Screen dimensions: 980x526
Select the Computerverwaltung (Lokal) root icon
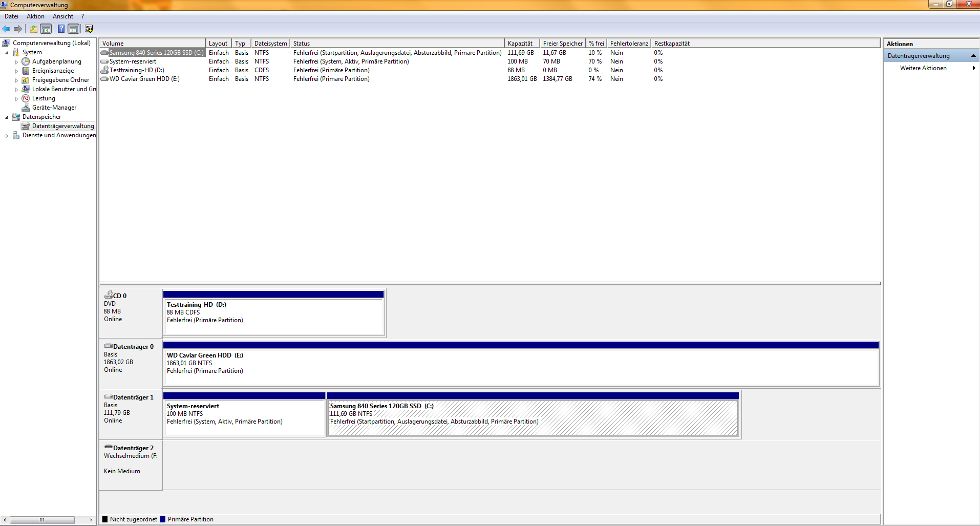point(6,43)
